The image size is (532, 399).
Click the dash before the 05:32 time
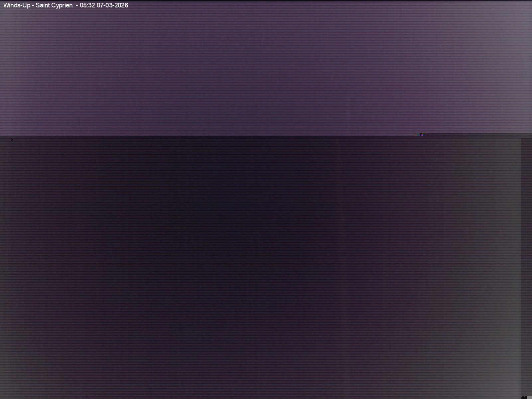76,6
